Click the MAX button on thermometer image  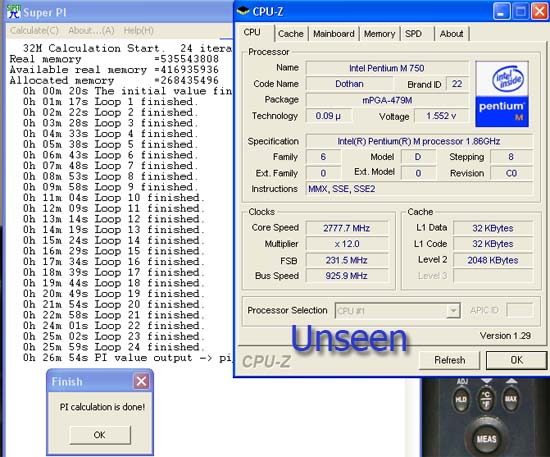pos(511,399)
